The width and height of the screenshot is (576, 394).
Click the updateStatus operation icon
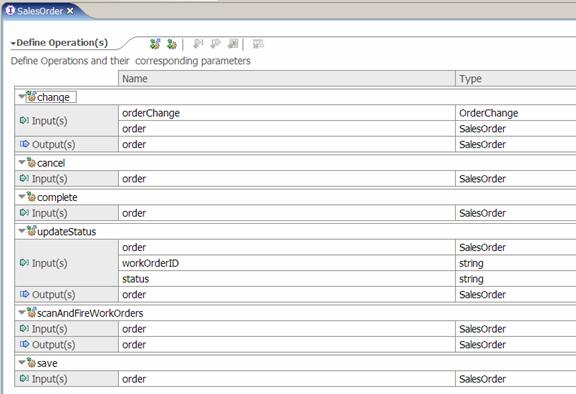[32, 231]
